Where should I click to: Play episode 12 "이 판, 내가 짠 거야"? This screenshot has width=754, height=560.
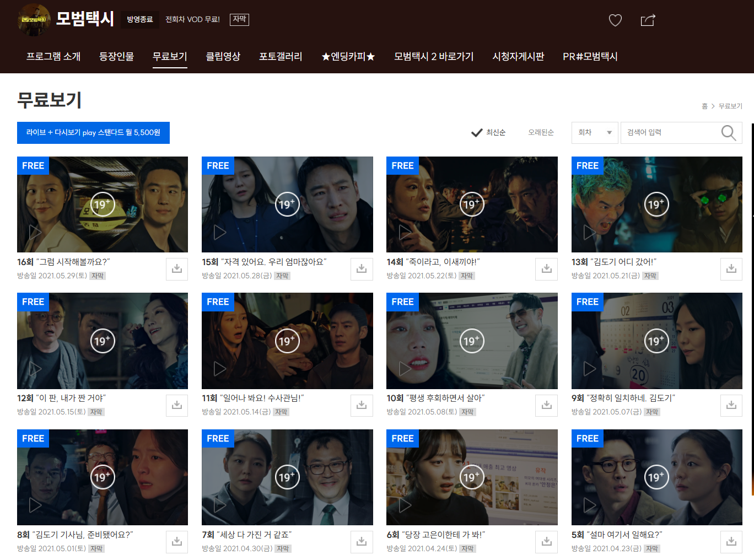pyautogui.click(x=34, y=368)
